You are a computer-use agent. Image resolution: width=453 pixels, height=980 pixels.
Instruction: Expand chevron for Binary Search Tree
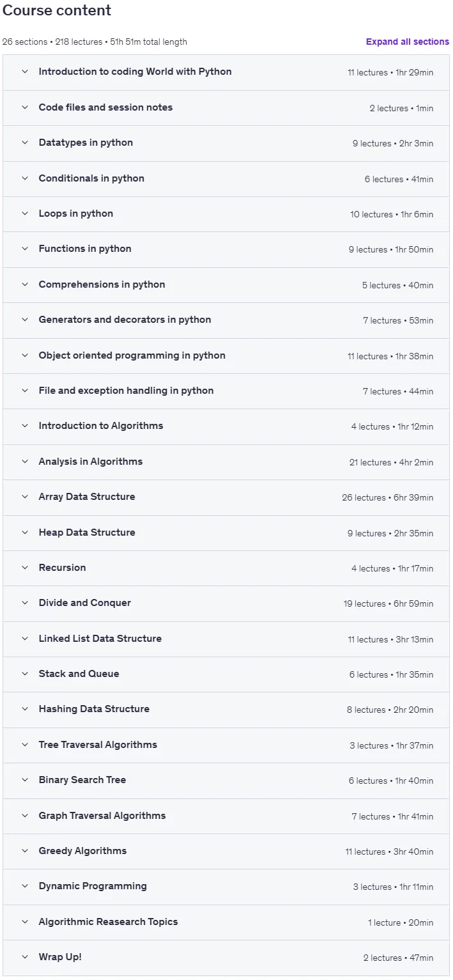click(25, 779)
